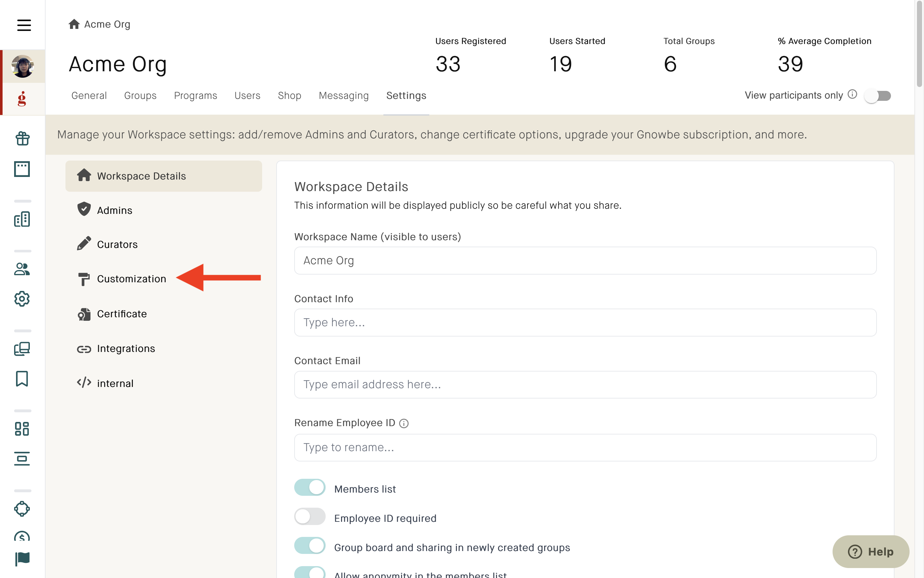Open the people group sidebar icon
The height and width of the screenshot is (578, 924).
click(22, 269)
